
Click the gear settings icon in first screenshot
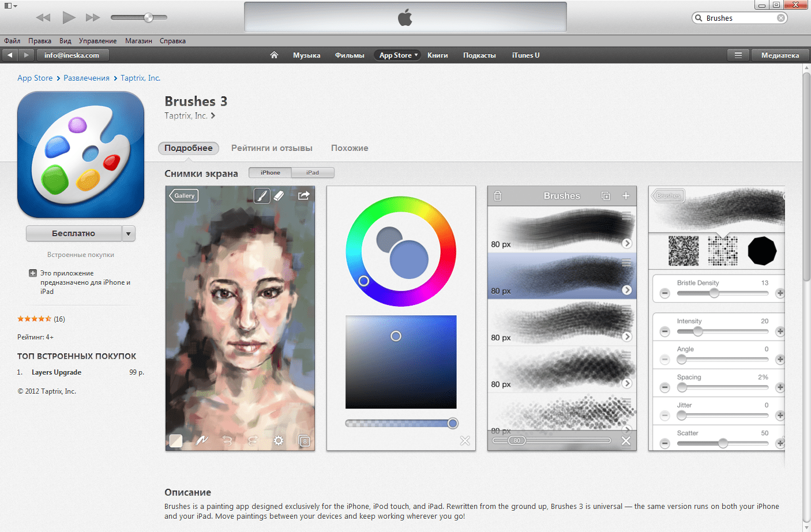pos(279,441)
